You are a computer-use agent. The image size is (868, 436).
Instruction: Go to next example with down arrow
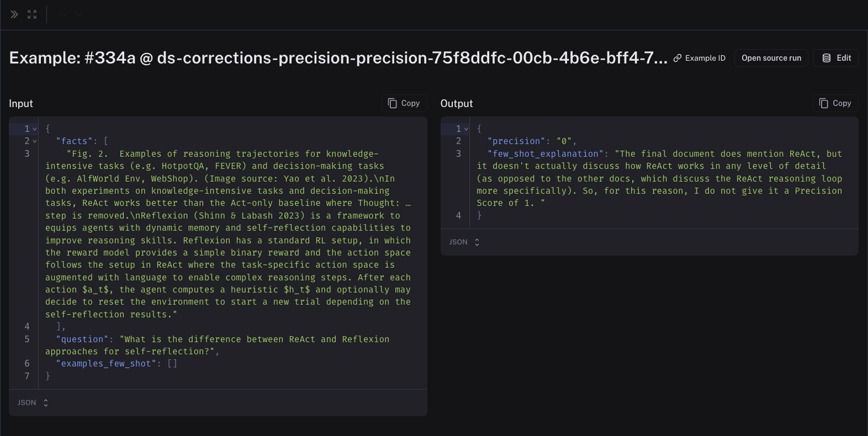coord(79,14)
